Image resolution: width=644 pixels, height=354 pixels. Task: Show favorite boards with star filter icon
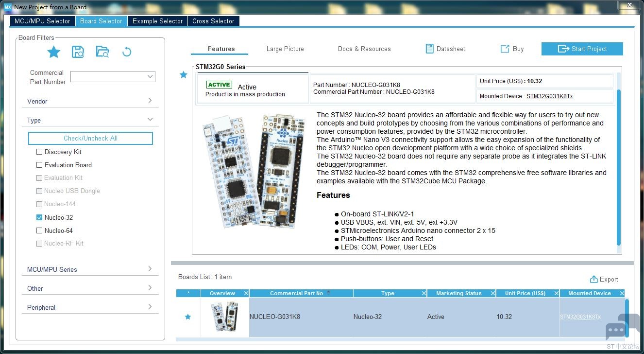(53, 52)
